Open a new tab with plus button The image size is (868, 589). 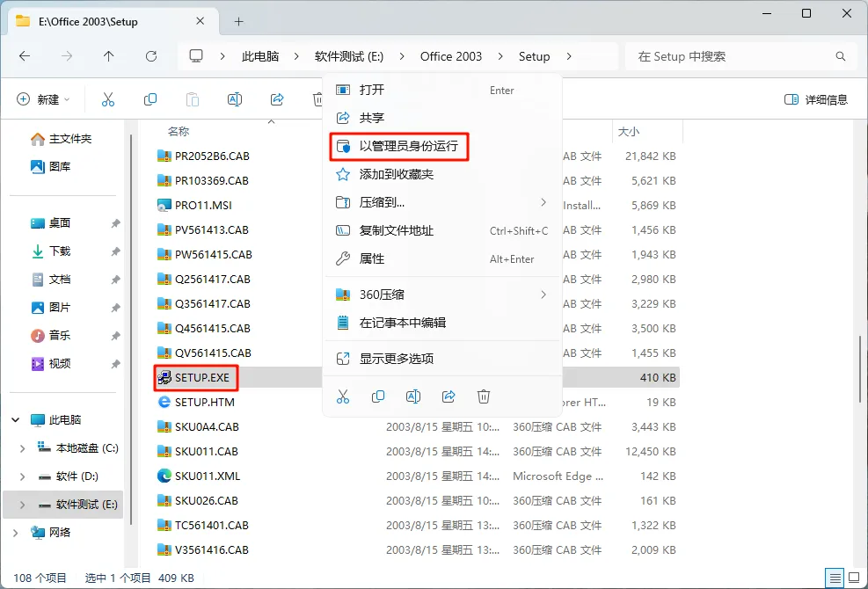pos(238,22)
